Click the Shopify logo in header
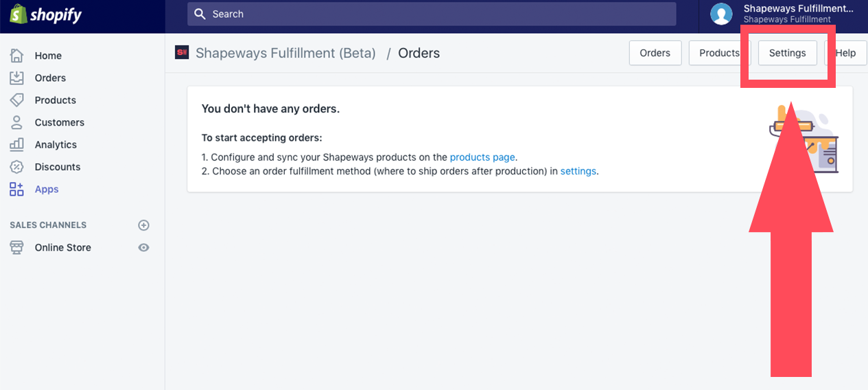This screenshot has height=390, width=868. tap(45, 14)
